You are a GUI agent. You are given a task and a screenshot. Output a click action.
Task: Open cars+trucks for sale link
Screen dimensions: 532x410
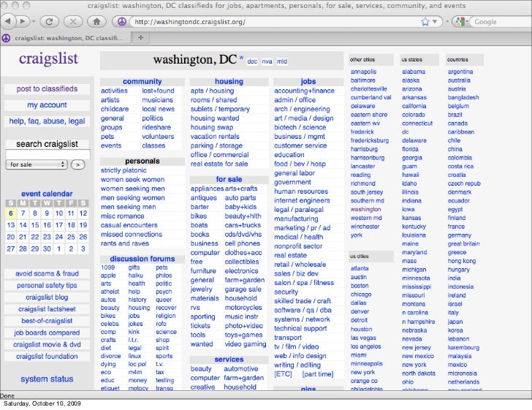243,225
